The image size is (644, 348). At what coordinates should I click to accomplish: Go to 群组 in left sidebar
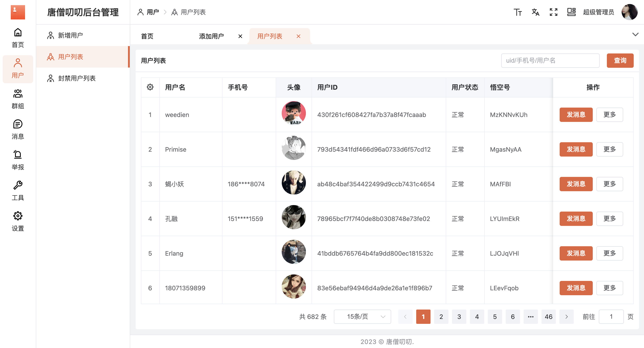tap(18, 99)
